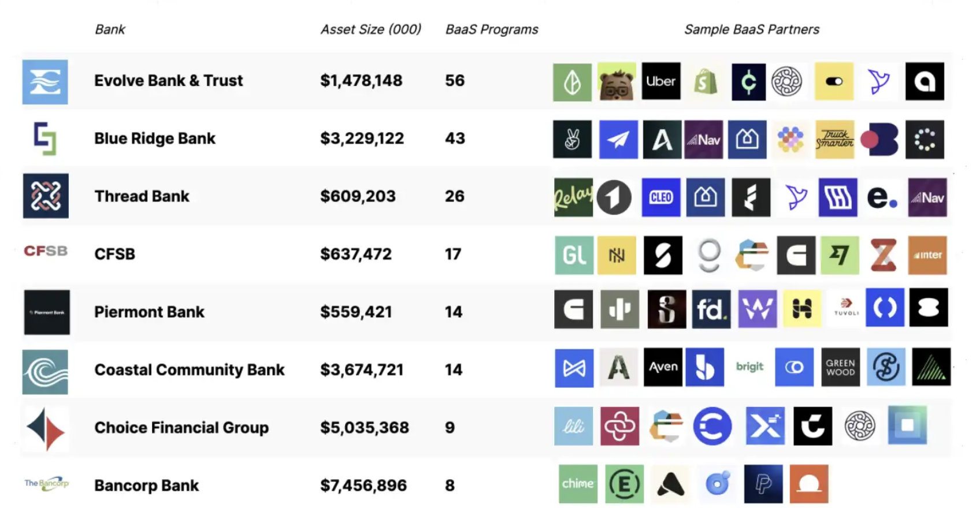Click the Uber partner logo
Image resolution: width=980 pixels, height=508 pixels.
(x=660, y=81)
